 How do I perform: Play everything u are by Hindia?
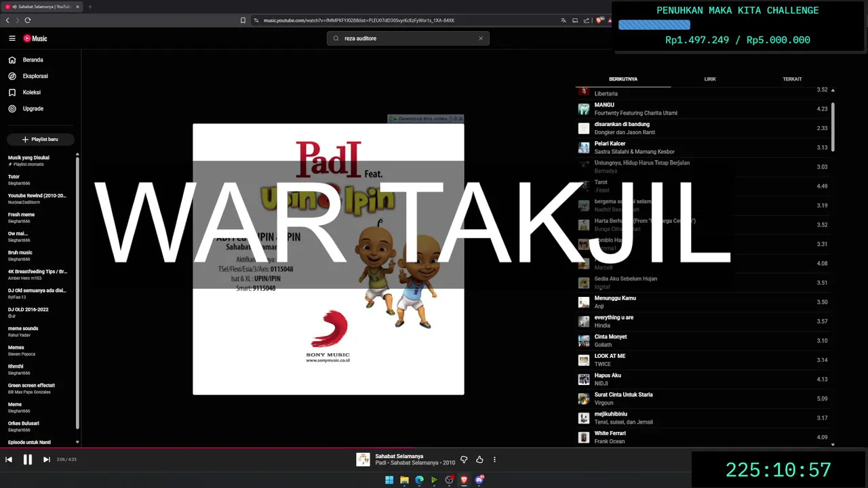703,321
